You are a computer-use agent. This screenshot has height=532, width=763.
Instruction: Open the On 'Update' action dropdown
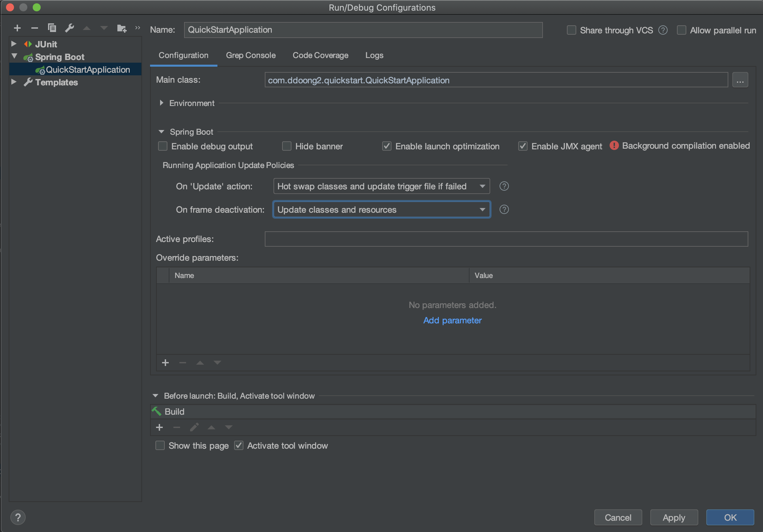click(x=381, y=186)
